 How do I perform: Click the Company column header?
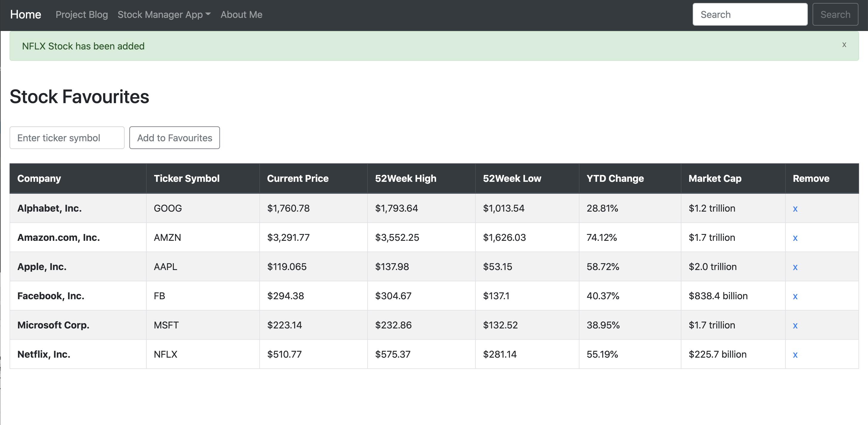point(39,178)
